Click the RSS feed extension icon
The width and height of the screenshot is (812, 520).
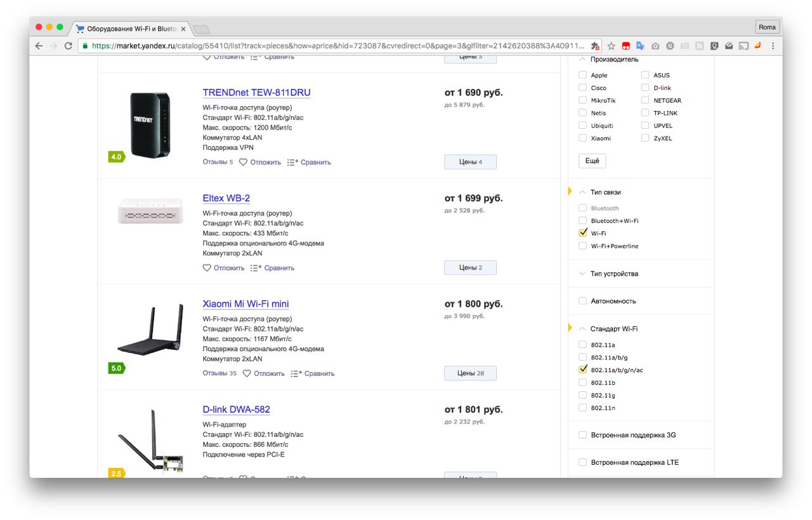pyautogui.click(x=699, y=46)
